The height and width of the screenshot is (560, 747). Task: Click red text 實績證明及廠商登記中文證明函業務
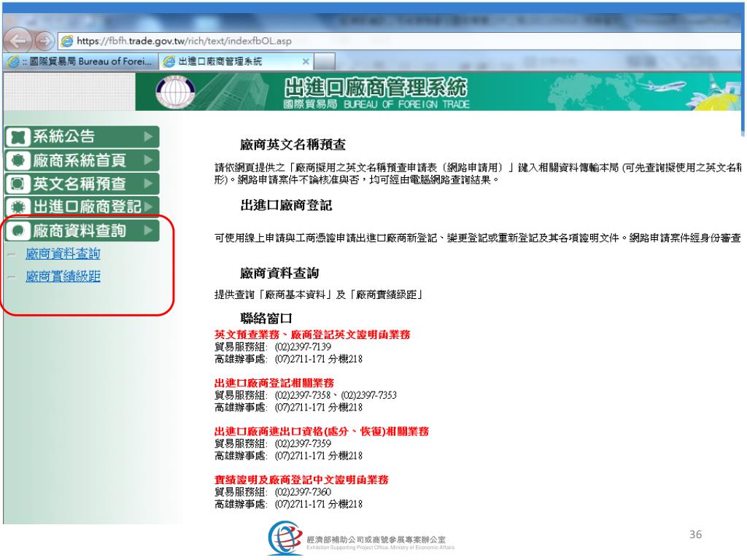(x=301, y=480)
